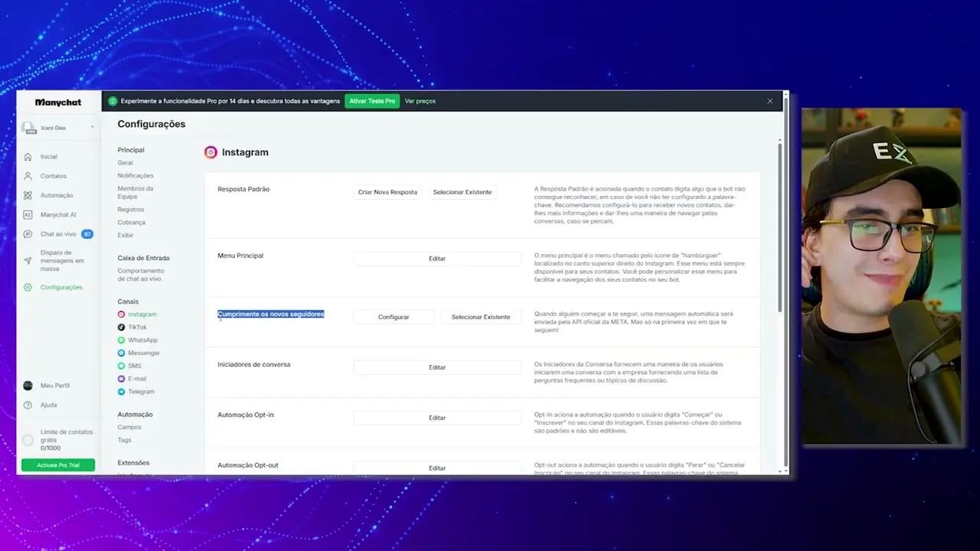Open Campos under Automação
The image size is (980, 551).
pyautogui.click(x=129, y=427)
